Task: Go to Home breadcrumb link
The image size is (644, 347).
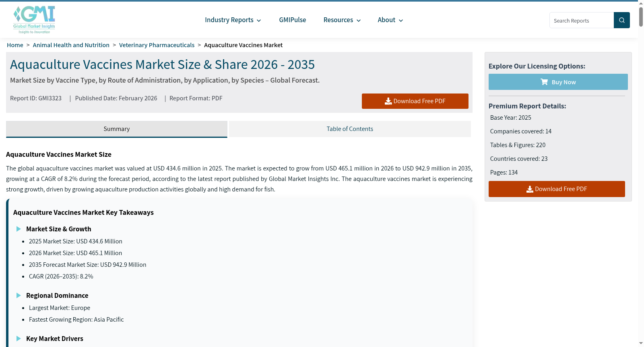Action: coord(15,45)
